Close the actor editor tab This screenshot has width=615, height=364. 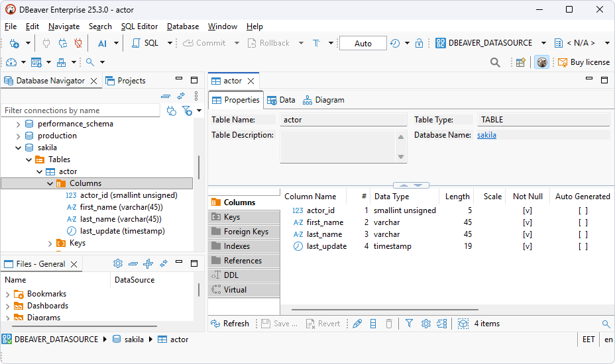251,81
